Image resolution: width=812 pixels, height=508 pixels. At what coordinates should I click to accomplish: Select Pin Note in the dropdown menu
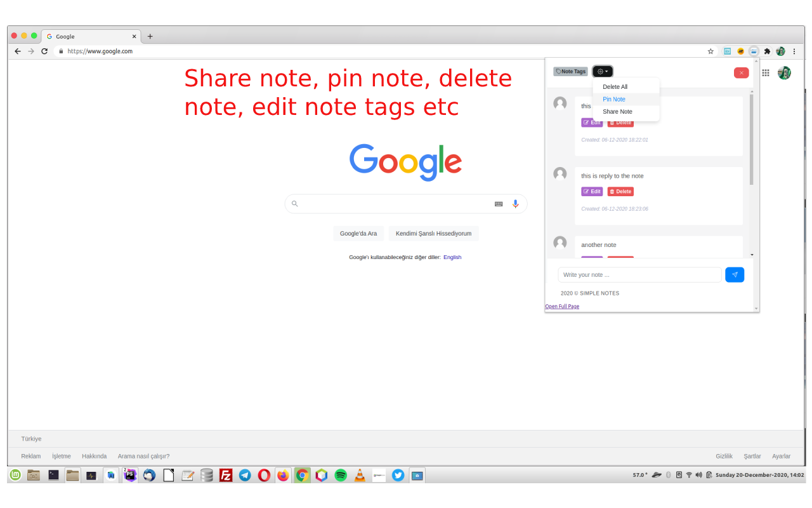tap(614, 99)
